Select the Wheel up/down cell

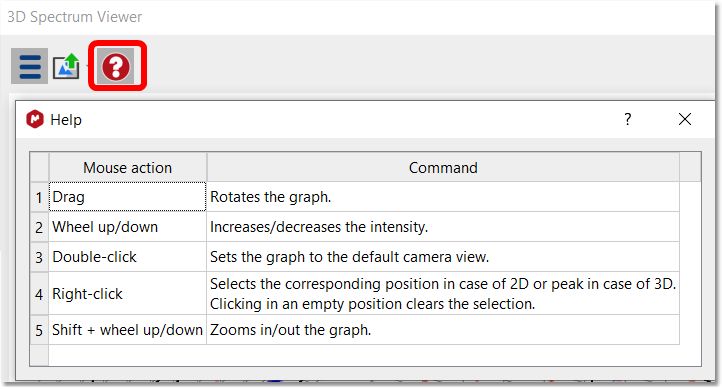pyautogui.click(x=128, y=226)
